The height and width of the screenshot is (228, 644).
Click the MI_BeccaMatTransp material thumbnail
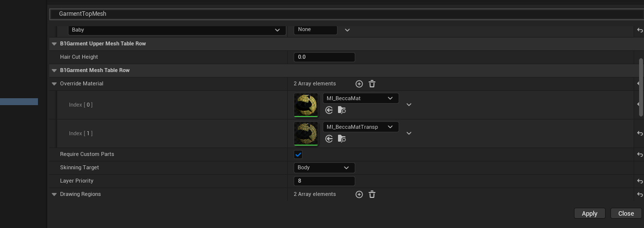pos(306,133)
